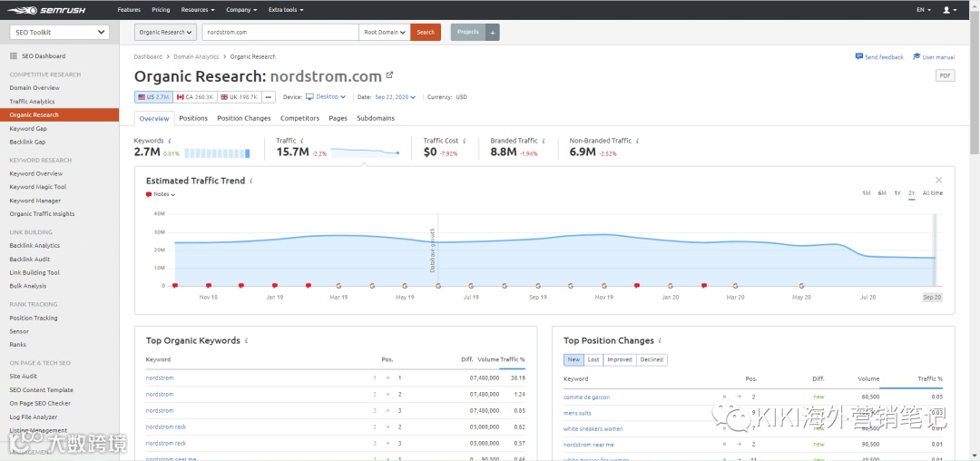Viewport: 980px width, 461px height.
Task: Click the plus icon next to Projects
Action: pyautogui.click(x=493, y=32)
